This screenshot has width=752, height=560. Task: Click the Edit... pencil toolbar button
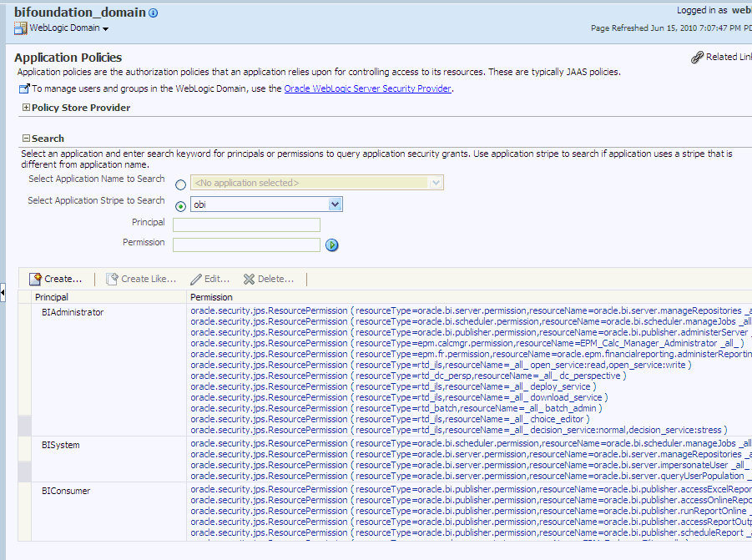[x=210, y=279]
